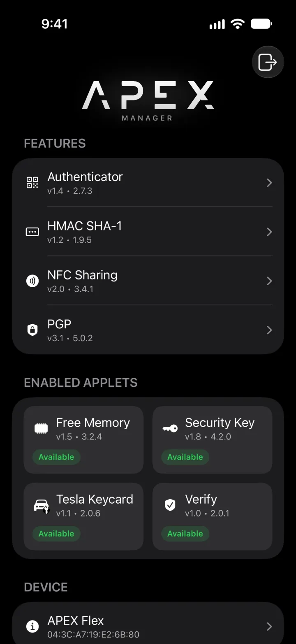
Task: Select the NFC Sharing wave icon
Action: tap(32, 281)
